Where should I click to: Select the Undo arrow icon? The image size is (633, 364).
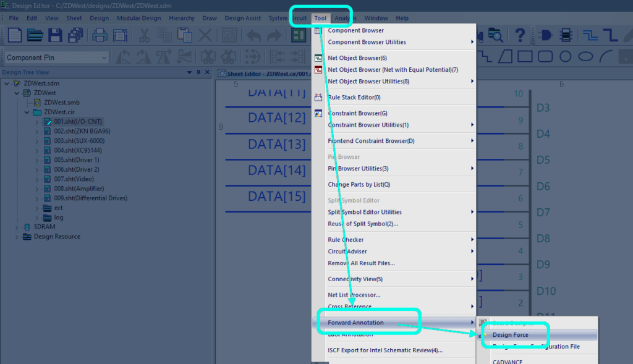tap(253, 35)
